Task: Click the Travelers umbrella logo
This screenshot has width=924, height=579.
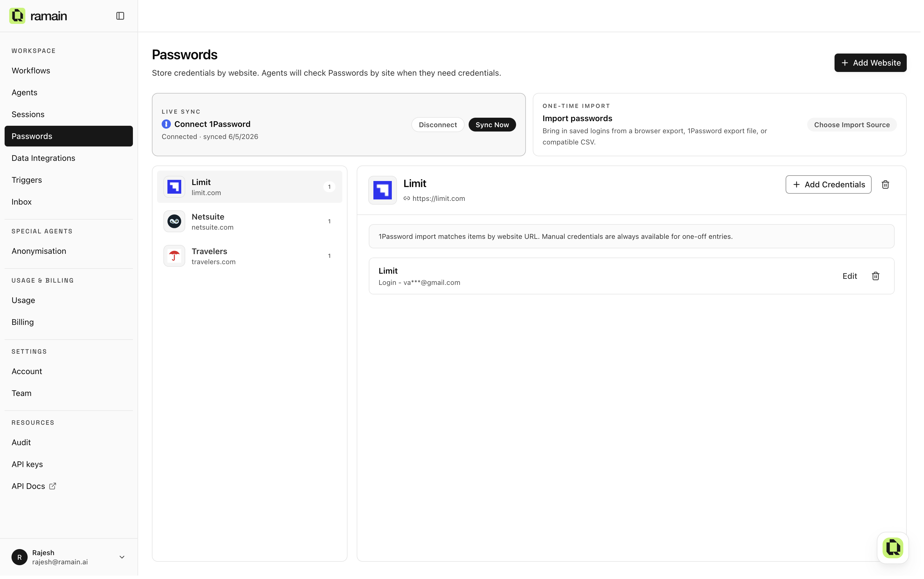Action: (174, 256)
